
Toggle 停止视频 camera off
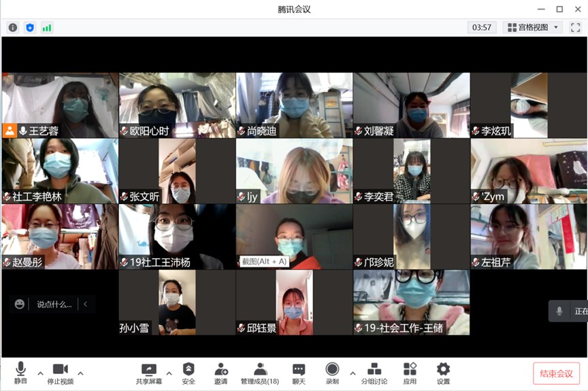(60, 373)
